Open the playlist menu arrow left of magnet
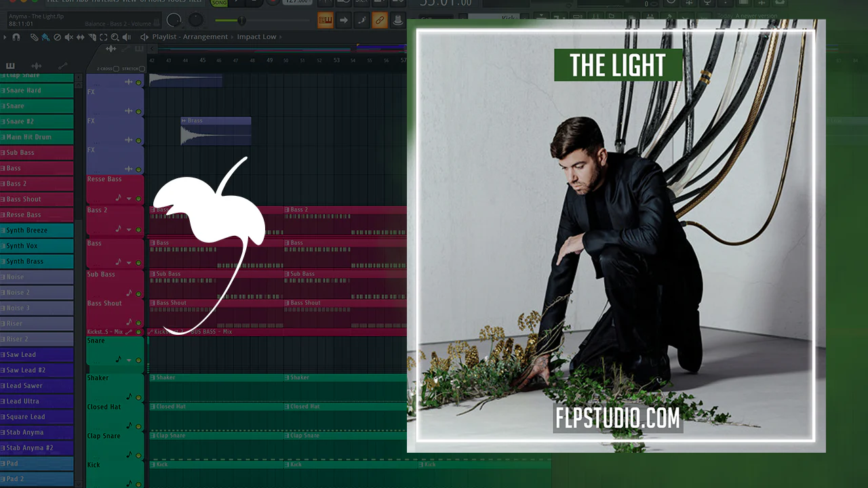This screenshot has height=488, width=868. tap(5, 37)
